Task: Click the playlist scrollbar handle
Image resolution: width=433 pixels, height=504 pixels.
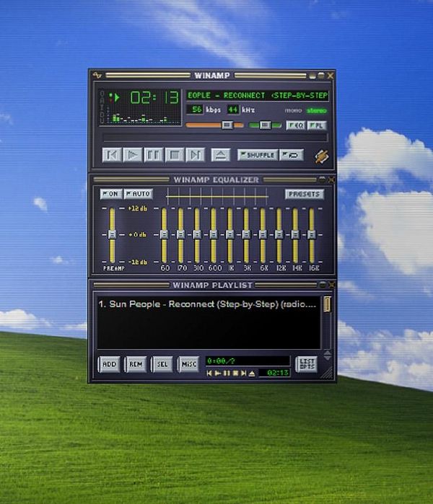Action: point(327,304)
